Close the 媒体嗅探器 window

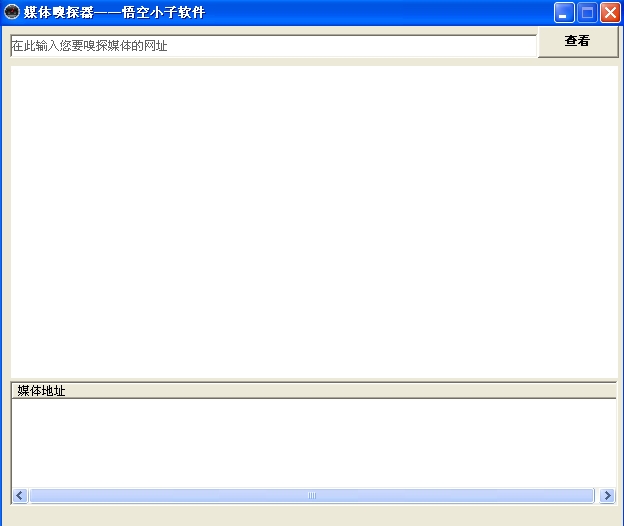[610, 13]
